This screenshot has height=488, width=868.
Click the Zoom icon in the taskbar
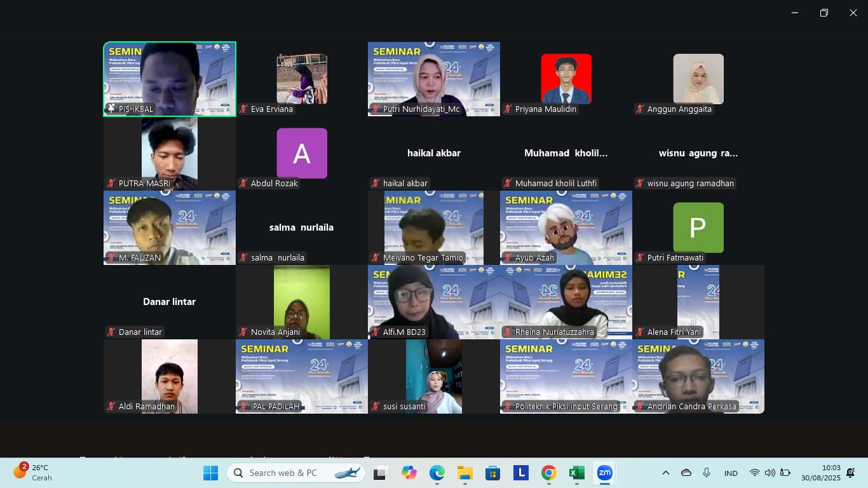coord(605,473)
